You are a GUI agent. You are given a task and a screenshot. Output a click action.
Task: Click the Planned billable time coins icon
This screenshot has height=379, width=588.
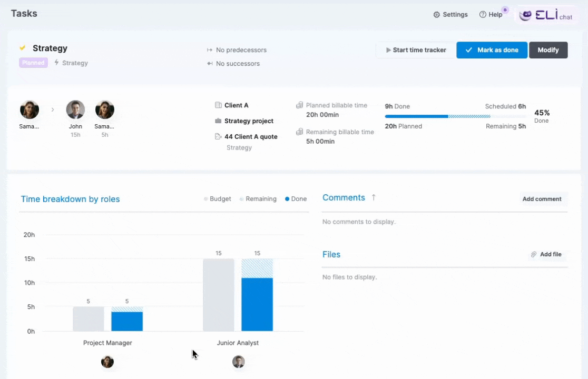299,105
